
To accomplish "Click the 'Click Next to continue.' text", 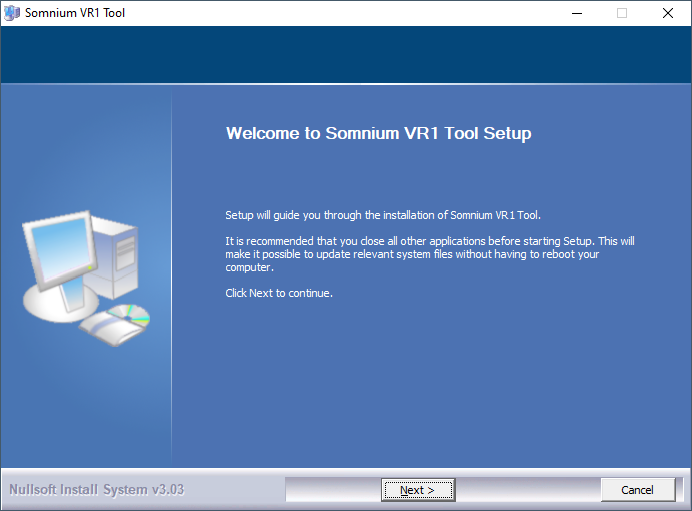I will coord(279,293).
